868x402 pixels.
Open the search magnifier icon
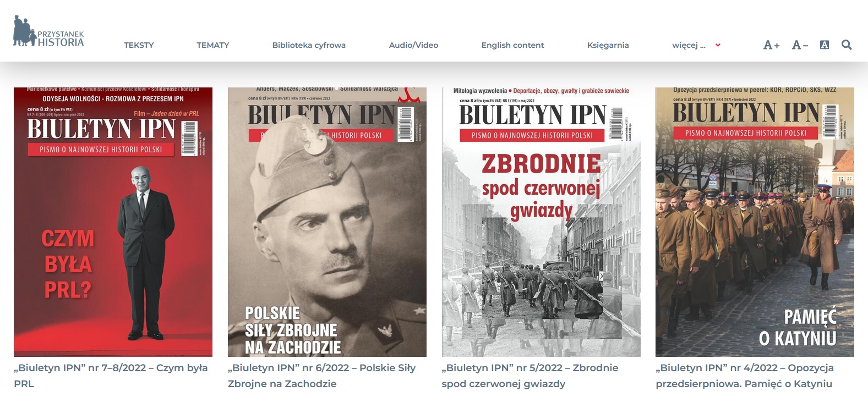pyautogui.click(x=847, y=45)
